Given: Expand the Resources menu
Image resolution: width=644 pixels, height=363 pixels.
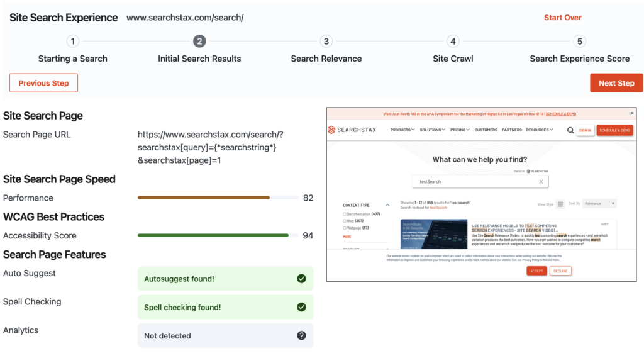Looking at the screenshot, I should 538,130.
